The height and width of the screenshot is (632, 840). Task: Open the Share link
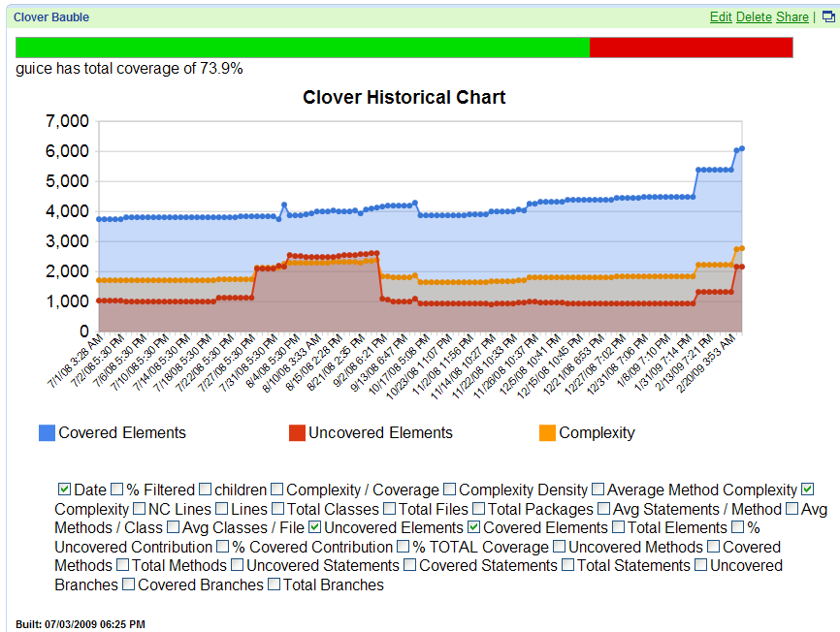tap(792, 17)
